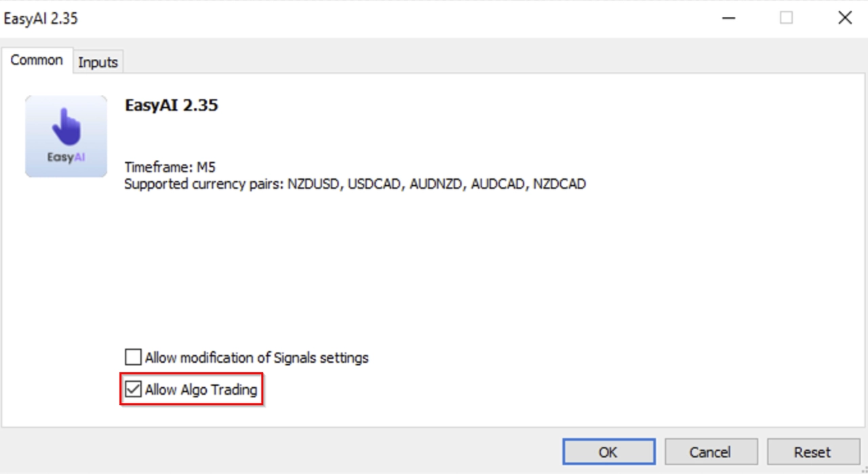Click NZDCAD at the end of pairs
The height and width of the screenshot is (474, 868).
tap(559, 184)
